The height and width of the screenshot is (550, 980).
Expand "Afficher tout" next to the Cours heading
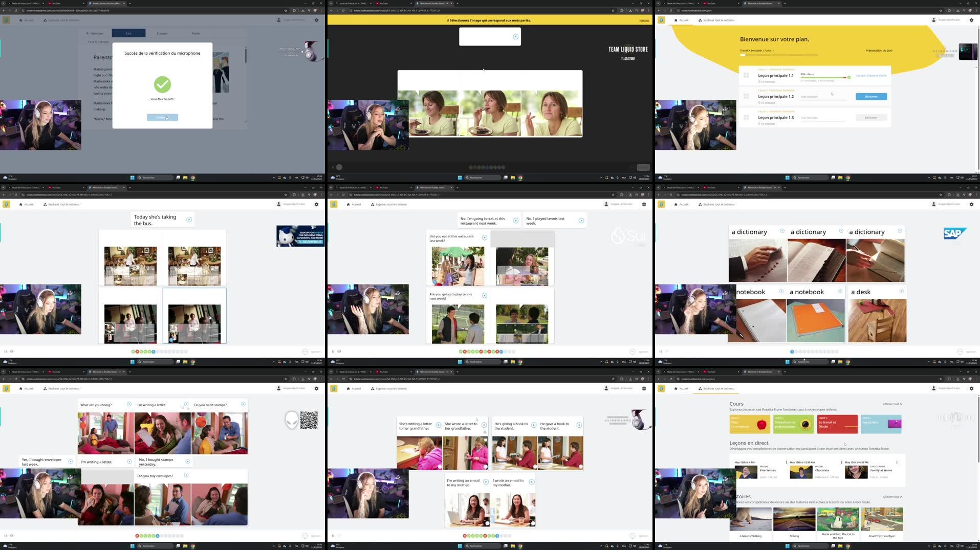coord(892,404)
